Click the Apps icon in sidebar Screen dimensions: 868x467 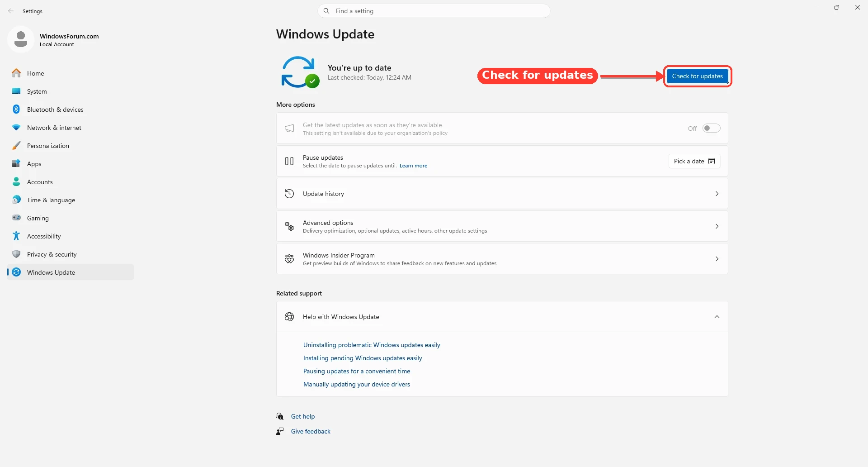[16, 163]
